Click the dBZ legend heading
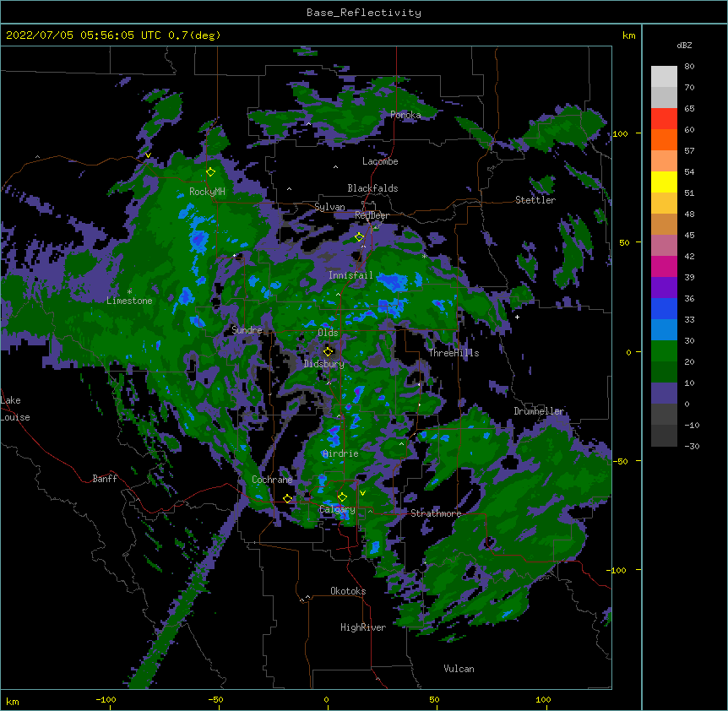 [684, 46]
